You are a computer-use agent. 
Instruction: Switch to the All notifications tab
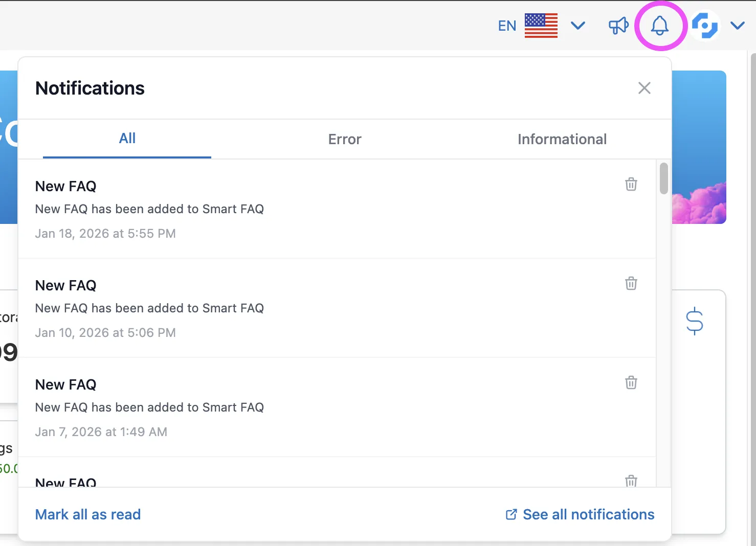coord(127,139)
